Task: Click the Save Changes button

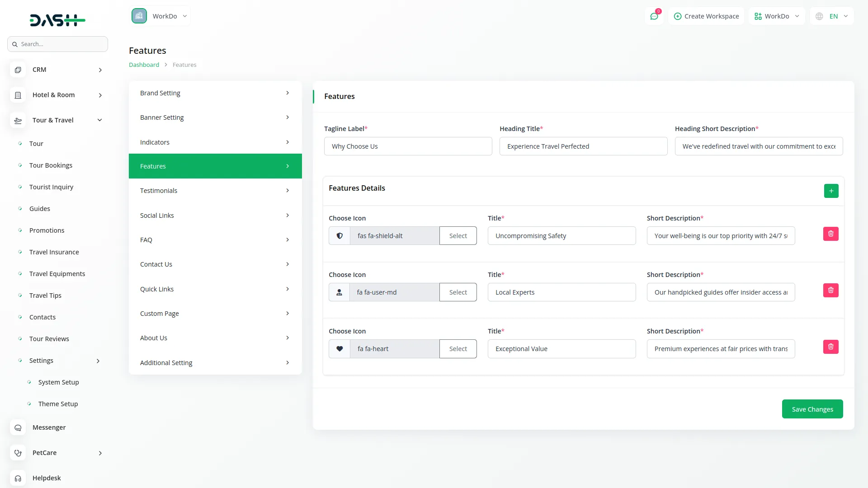Action: pos(812,409)
